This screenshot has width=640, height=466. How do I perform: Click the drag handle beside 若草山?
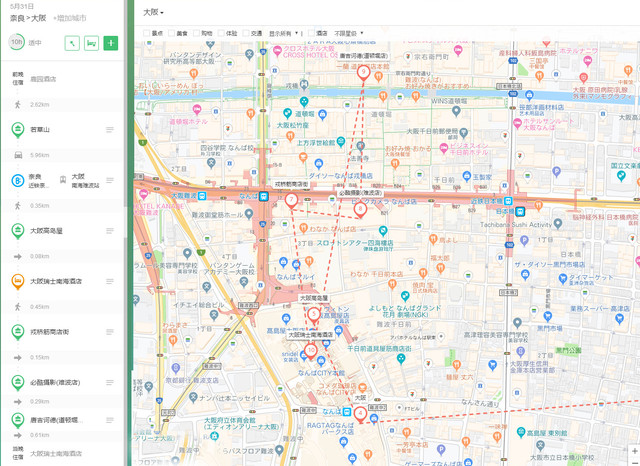110,130
